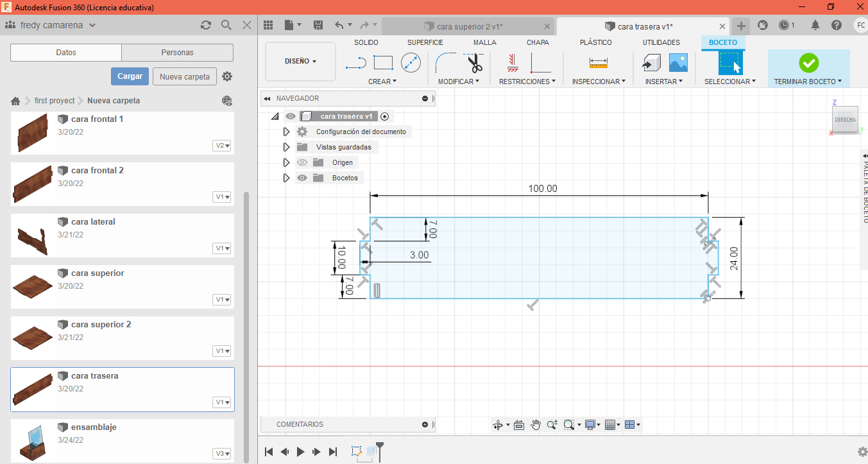Apply the Coincident restriction hatched-lines icon
The height and width of the screenshot is (464, 868).
512,63
